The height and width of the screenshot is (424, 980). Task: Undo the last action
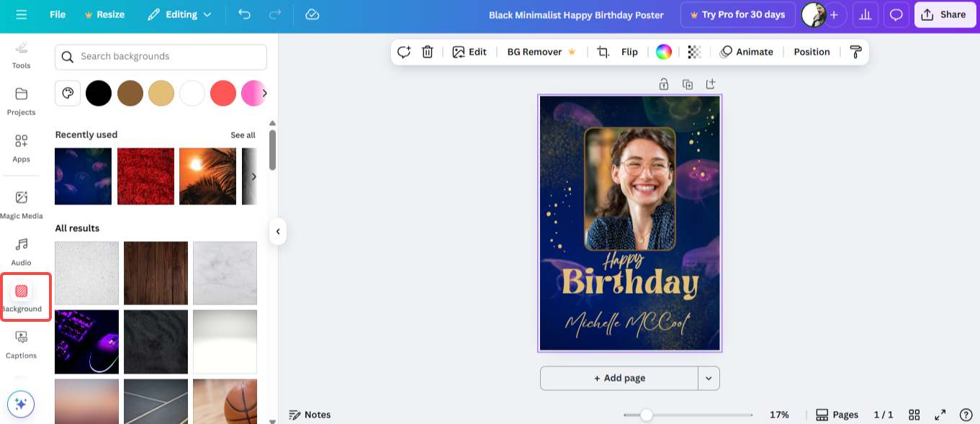[x=244, y=14]
